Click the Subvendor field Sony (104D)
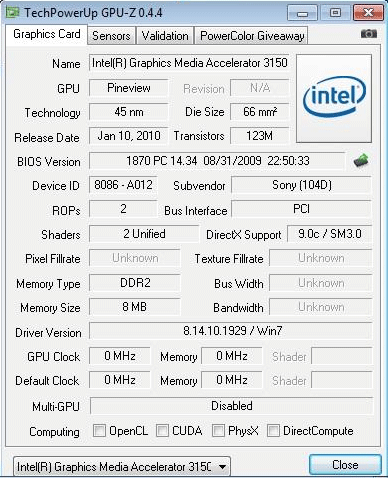 (301, 185)
